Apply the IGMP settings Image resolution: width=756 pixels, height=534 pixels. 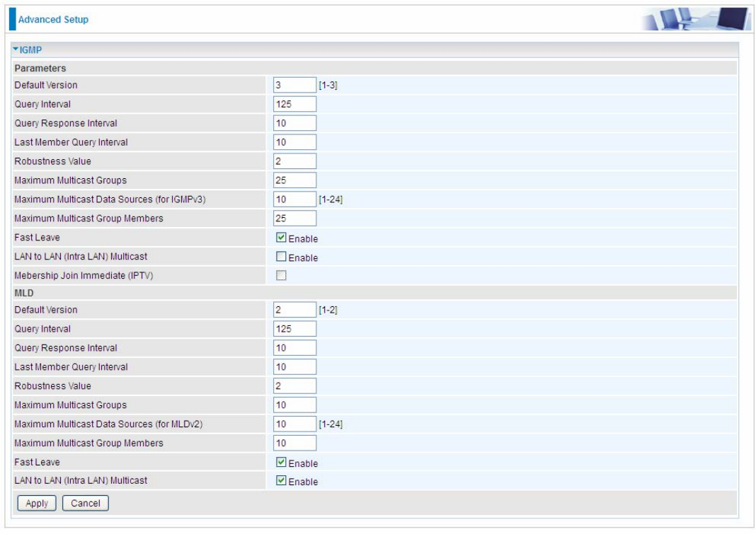click(37, 503)
